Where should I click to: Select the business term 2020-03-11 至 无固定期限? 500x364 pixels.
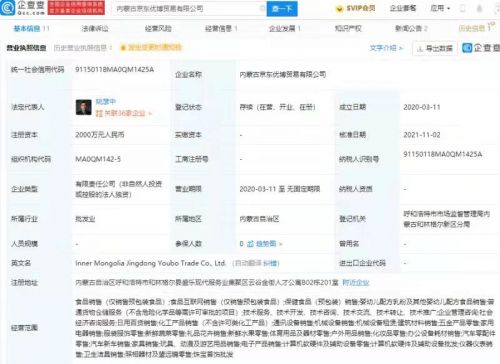pyautogui.click(x=280, y=189)
